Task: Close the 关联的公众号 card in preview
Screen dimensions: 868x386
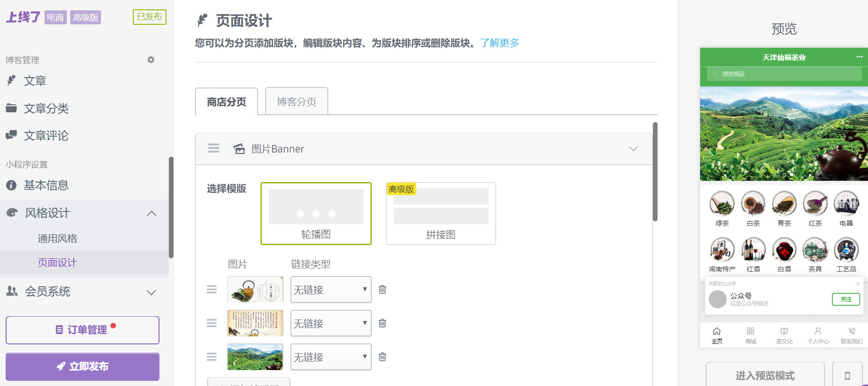Action: [x=858, y=284]
